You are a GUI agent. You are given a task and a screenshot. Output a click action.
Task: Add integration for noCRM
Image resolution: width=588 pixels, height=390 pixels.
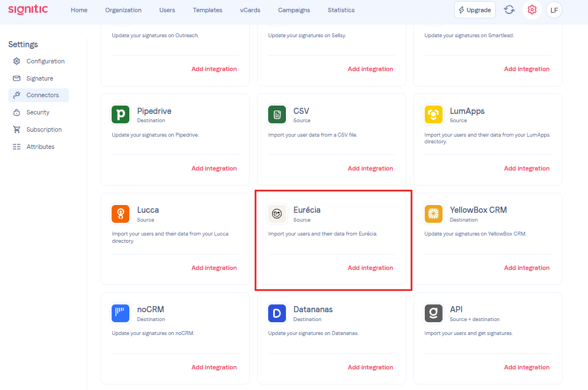pyautogui.click(x=214, y=367)
